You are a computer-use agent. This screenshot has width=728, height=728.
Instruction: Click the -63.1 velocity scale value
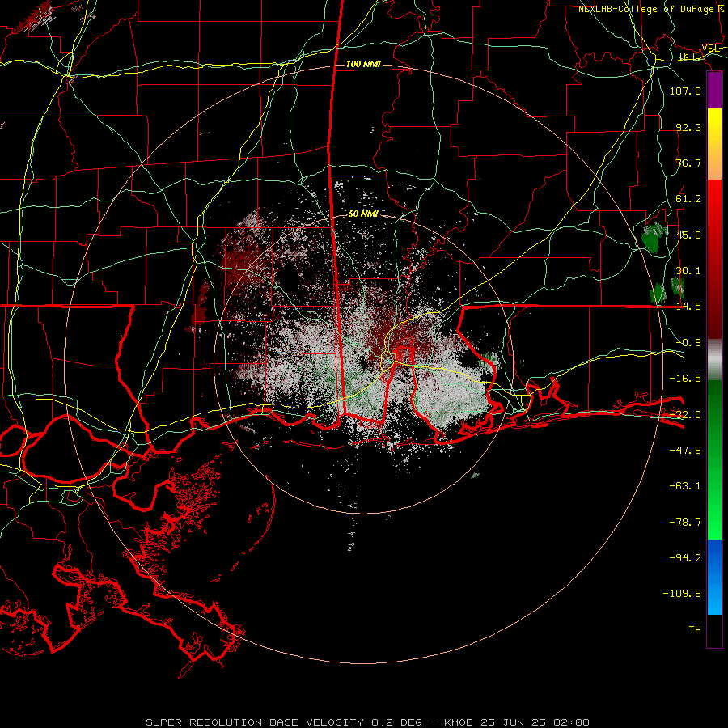tap(685, 486)
